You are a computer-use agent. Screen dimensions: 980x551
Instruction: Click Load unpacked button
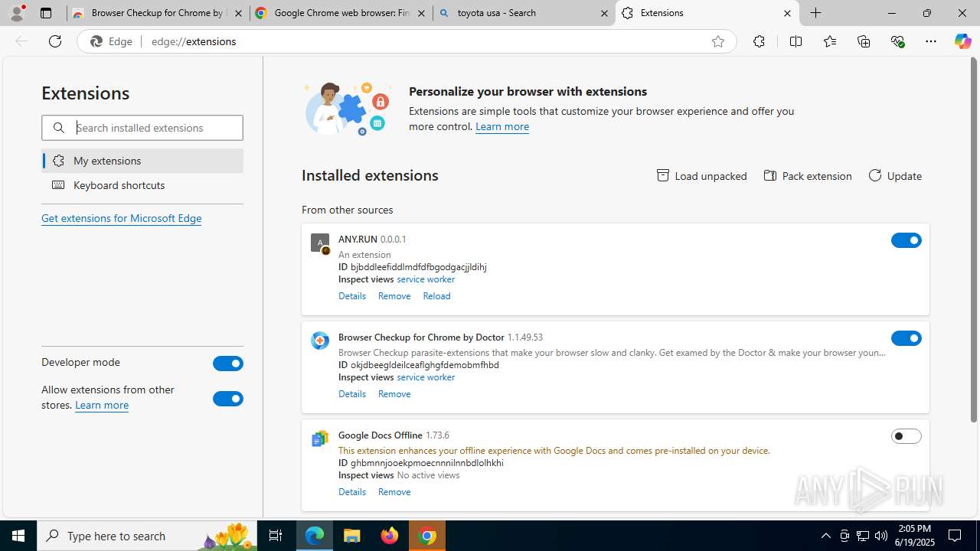(x=702, y=176)
